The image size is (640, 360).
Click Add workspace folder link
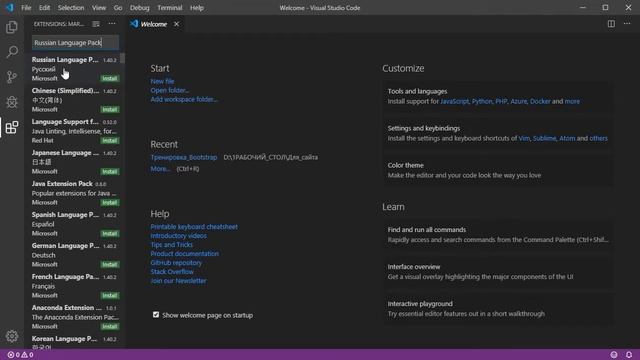(184, 99)
